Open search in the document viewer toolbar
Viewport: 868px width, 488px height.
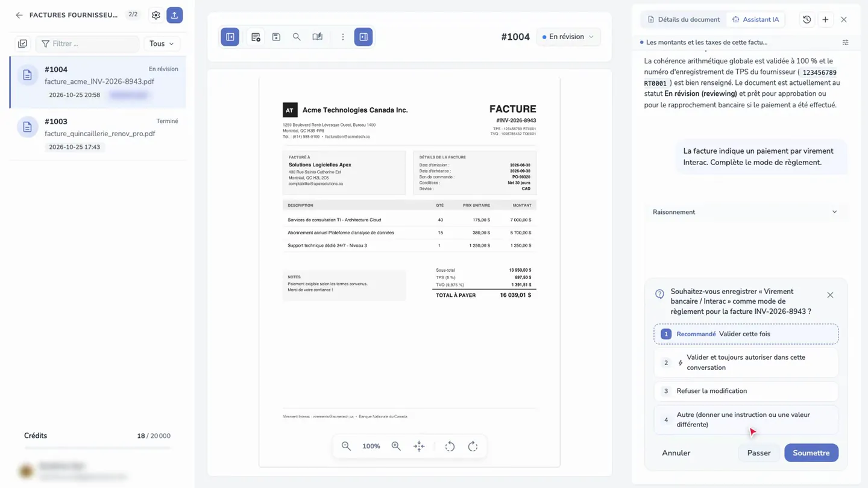click(x=297, y=37)
